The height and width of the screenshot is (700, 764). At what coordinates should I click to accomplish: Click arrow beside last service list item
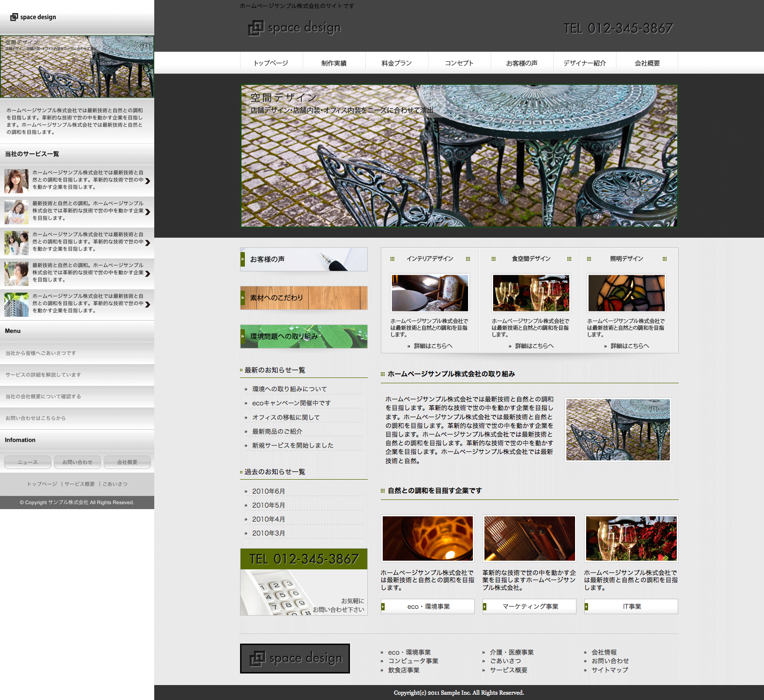(x=147, y=304)
